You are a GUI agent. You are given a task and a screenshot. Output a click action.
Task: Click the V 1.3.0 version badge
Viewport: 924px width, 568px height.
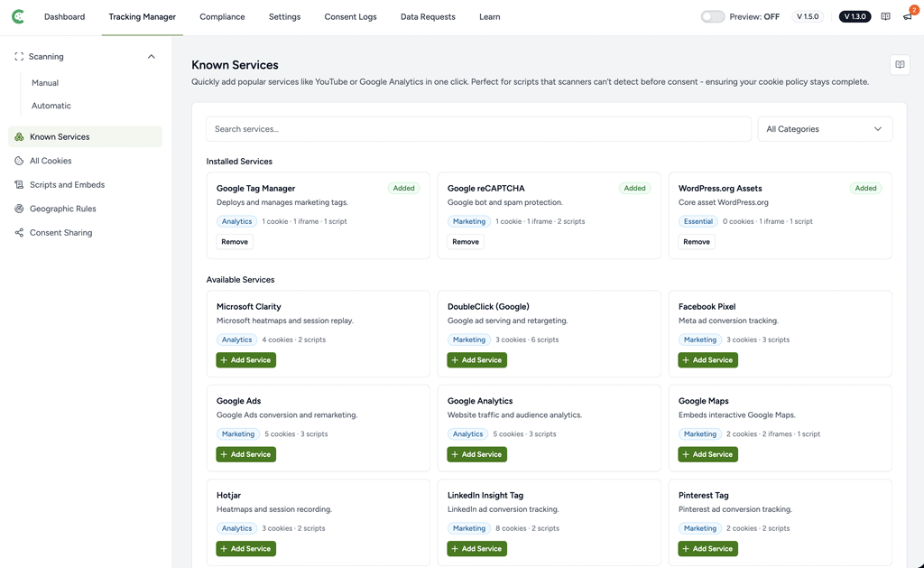pyautogui.click(x=855, y=16)
